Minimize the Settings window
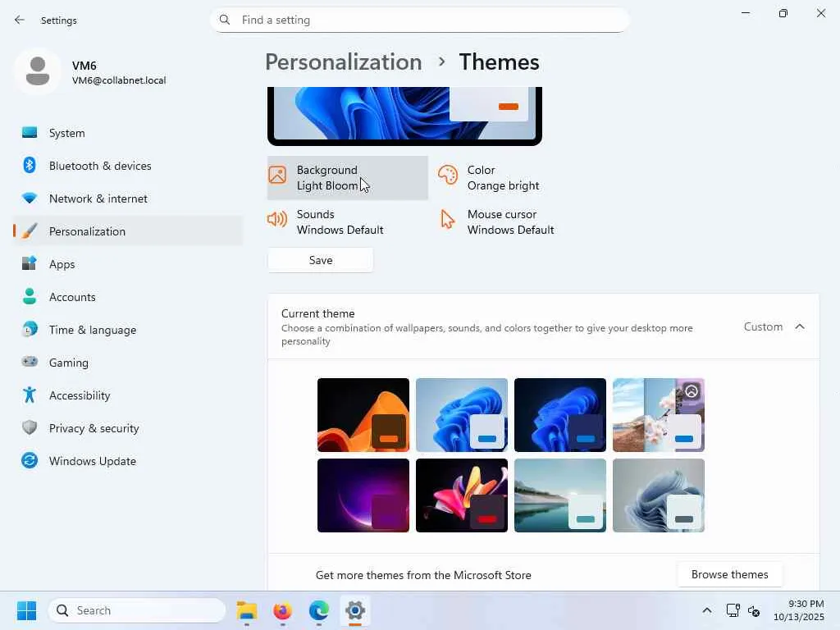This screenshot has width=840, height=630. (745, 13)
